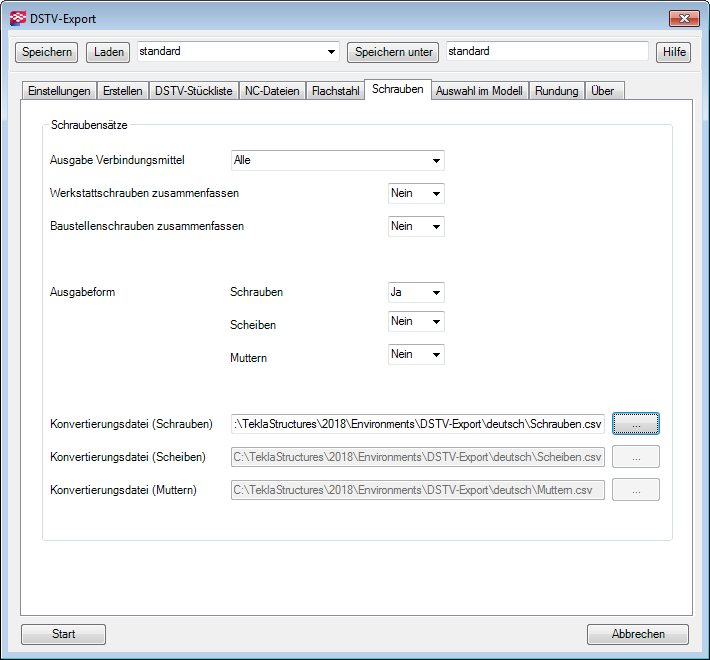Click the Ausgabeform label
710x660 pixels.
[82, 292]
